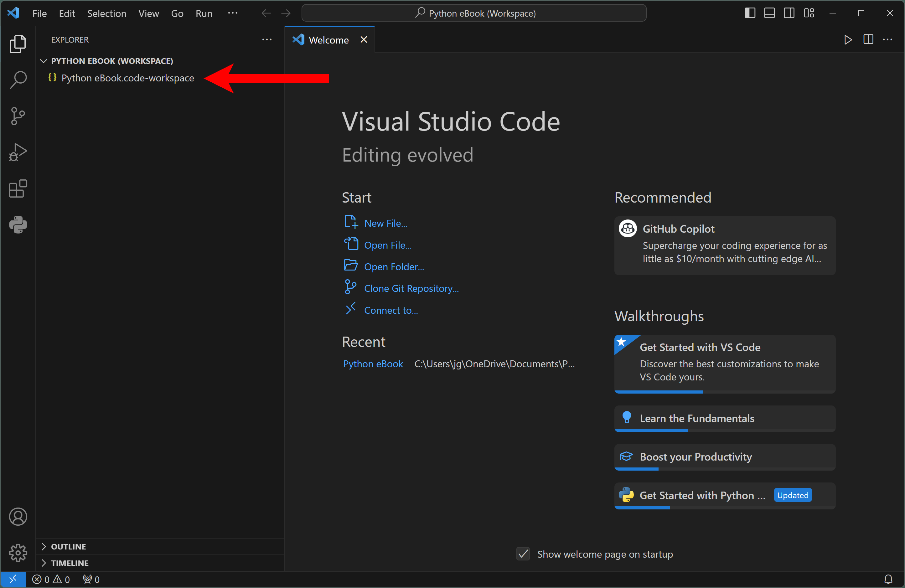The image size is (905, 588).
Task: Open the File menu
Action: point(39,13)
